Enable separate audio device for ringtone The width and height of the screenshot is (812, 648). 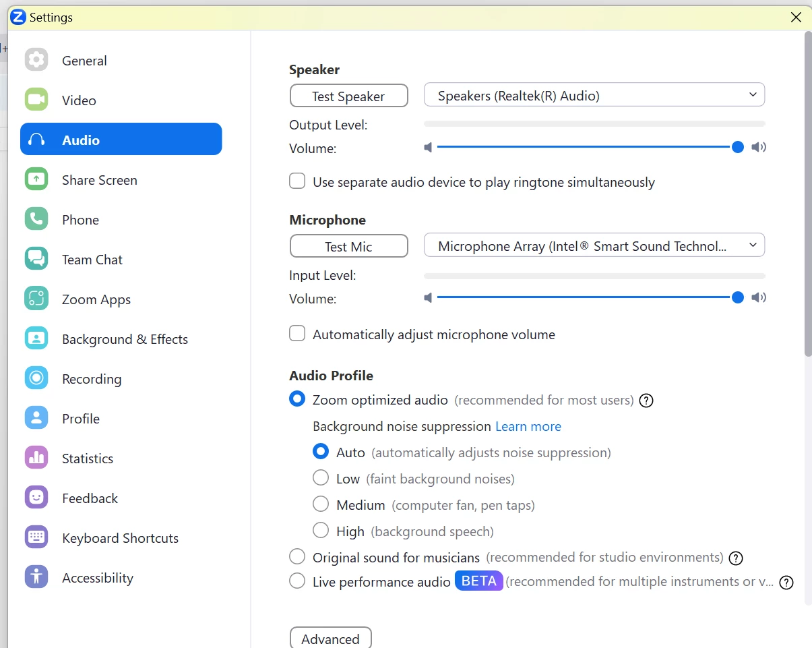click(x=297, y=181)
